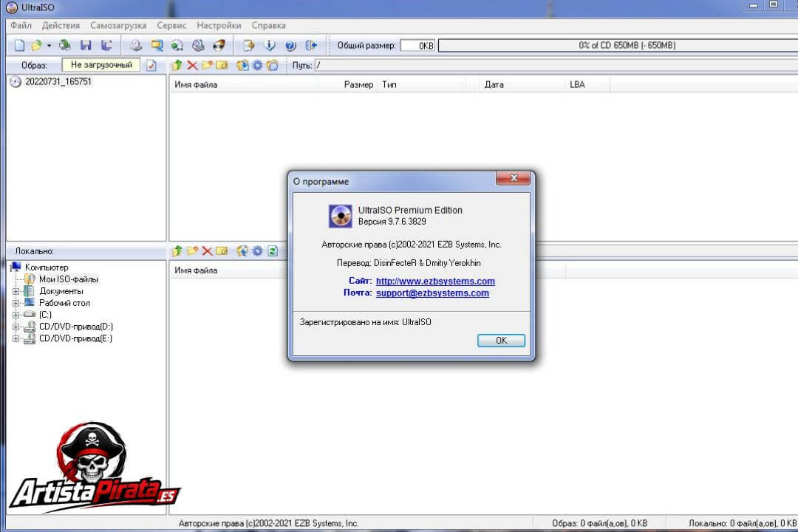Open the Настройки menu
This screenshot has width=798, height=532.
(x=219, y=25)
